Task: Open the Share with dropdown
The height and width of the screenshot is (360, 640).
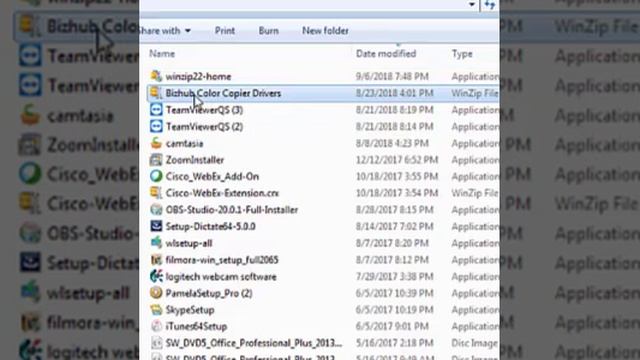Action: [165, 31]
